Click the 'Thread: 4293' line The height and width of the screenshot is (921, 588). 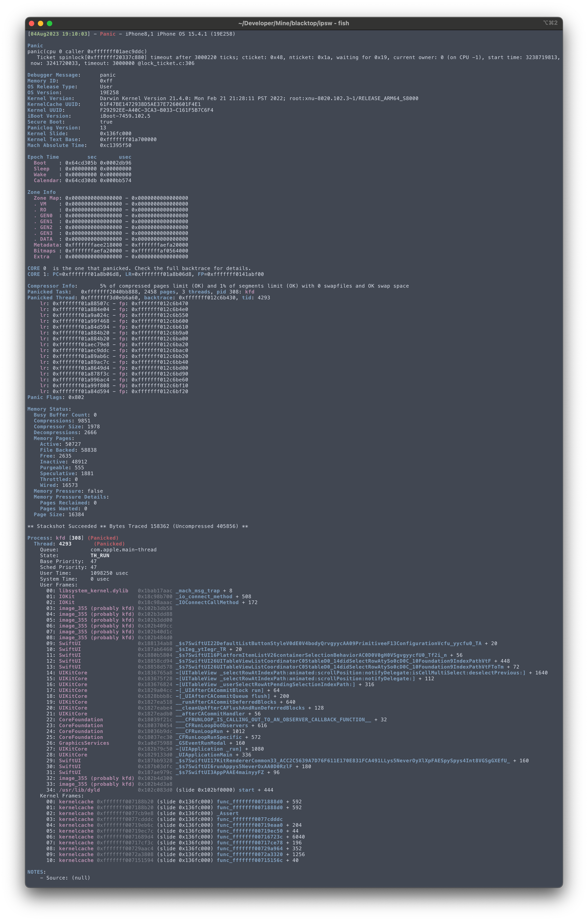[79, 544]
